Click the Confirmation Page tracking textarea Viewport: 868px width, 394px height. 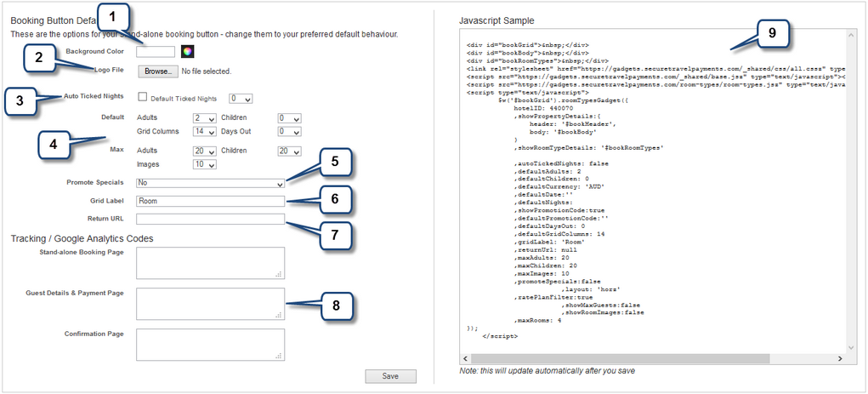pyautogui.click(x=210, y=345)
